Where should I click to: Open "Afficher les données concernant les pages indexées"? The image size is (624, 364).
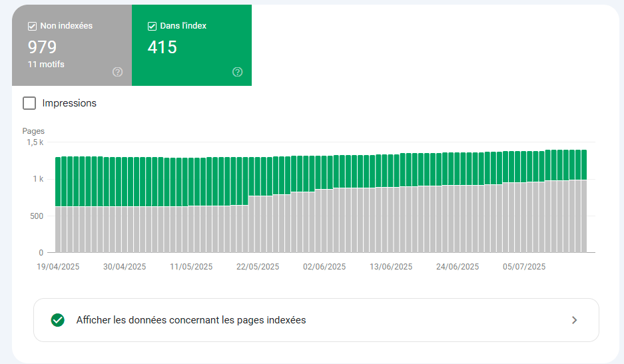tap(191, 320)
